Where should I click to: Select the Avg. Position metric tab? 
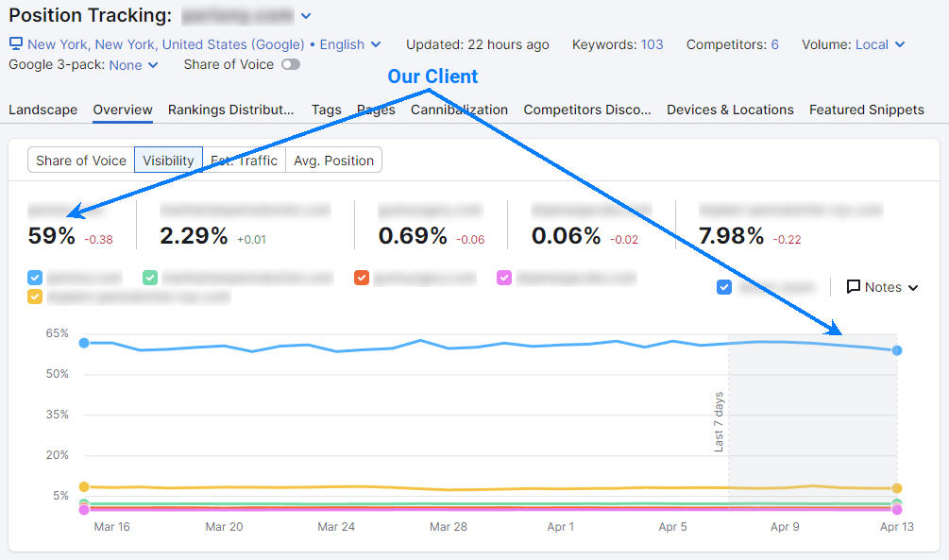(x=333, y=160)
